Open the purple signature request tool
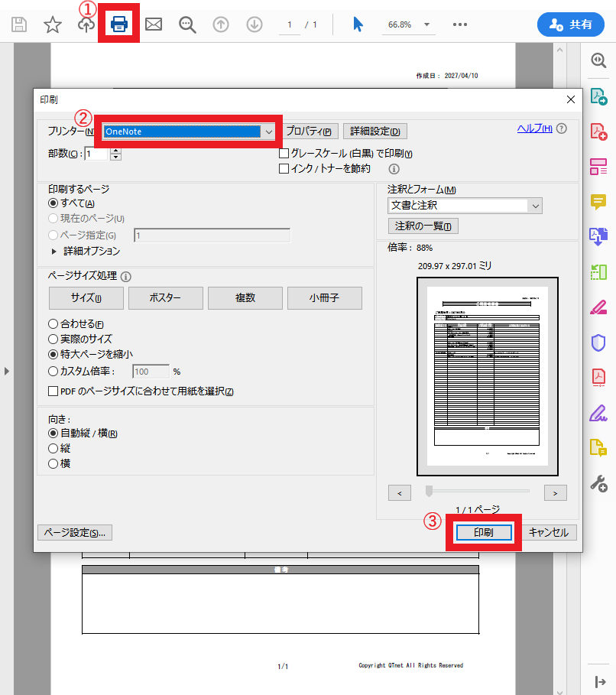 [x=598, y=413]
